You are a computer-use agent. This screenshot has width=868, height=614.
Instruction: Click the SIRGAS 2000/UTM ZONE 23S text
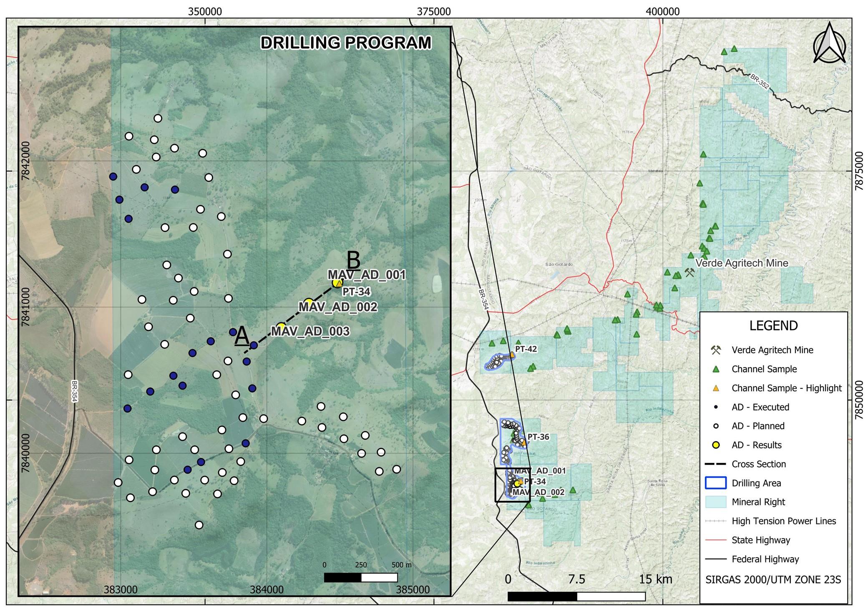click(x=773, y=580)
